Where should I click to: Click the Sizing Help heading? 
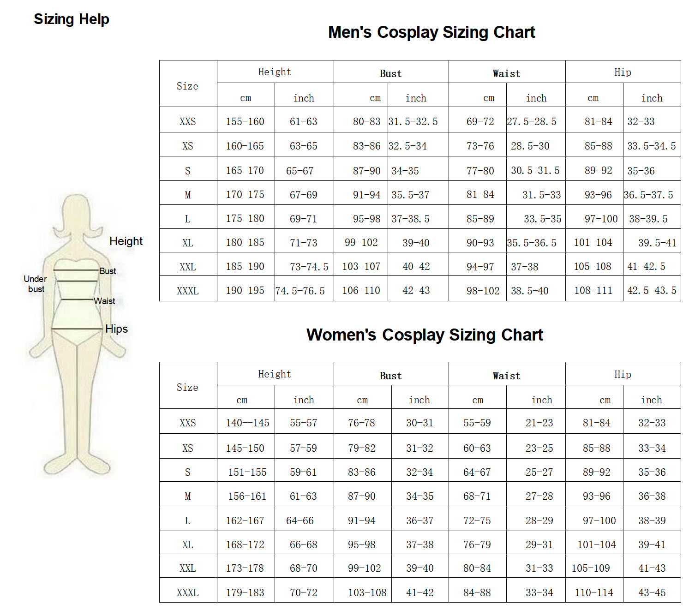click(x=72, y=19)
